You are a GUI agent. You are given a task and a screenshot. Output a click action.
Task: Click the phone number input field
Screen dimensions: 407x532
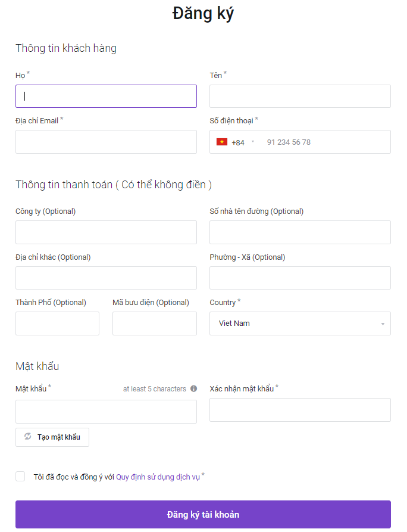325,142
